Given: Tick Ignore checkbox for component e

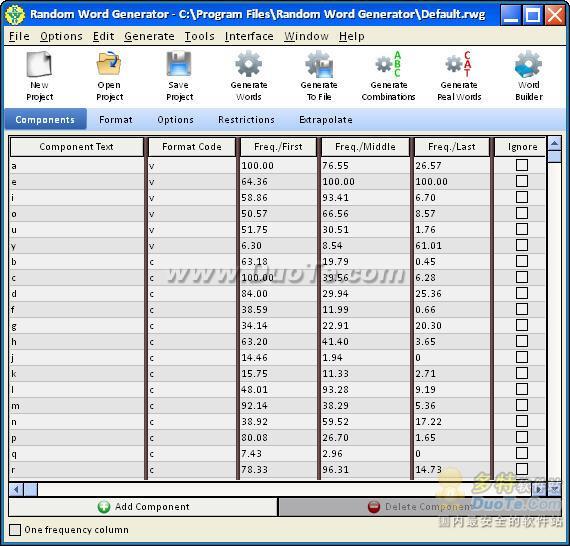Looking at the screenshot, I should [522, 181].
